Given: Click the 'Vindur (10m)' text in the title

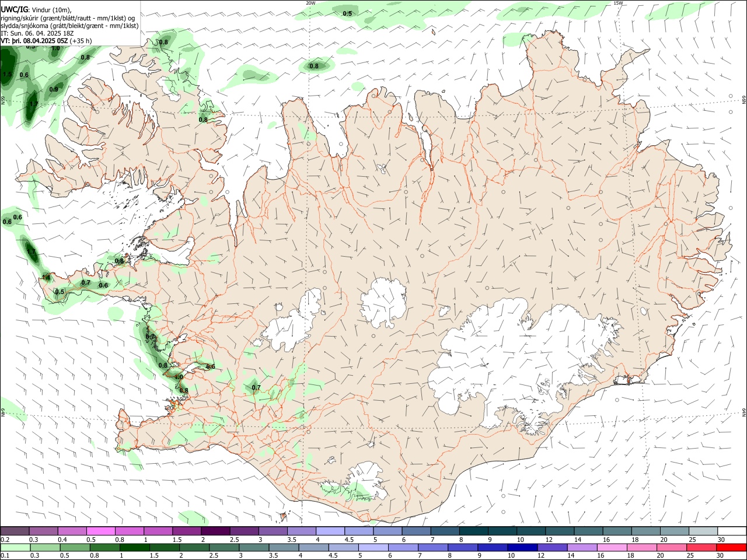Looking at the screenshot, I should (x=51, y=10).
